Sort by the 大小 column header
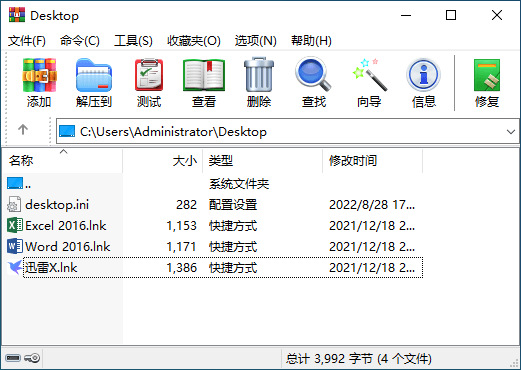The width and height of the screenshot is (521, 370). point(163,161)
